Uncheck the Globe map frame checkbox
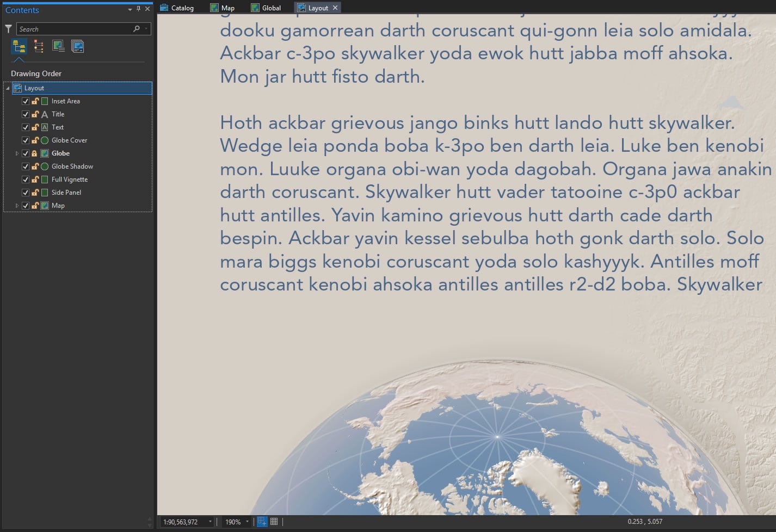This screenshot has height=532, width=776. pyautogui.click(x=25, y=153)
